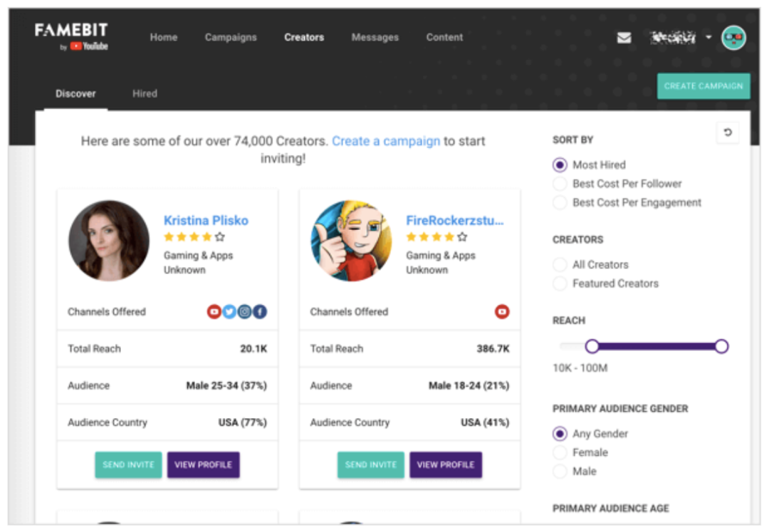Click Kristina Plisko's Facebook channel icon
This screenshot has height=532, width=769.
pos(259,311)
